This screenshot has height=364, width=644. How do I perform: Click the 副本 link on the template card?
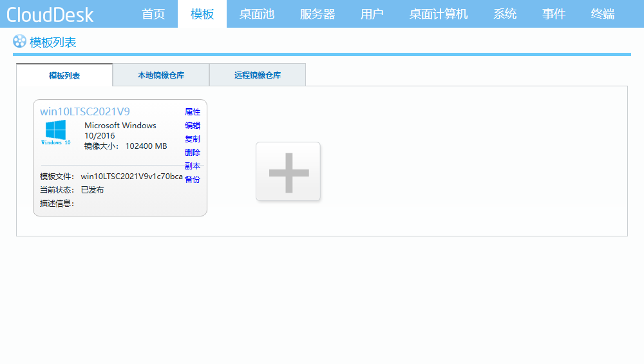193,166
